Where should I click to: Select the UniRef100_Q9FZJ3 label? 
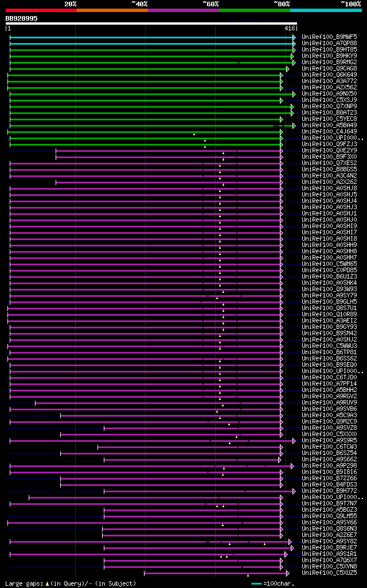pyautogui.click(x=330, y=144)
